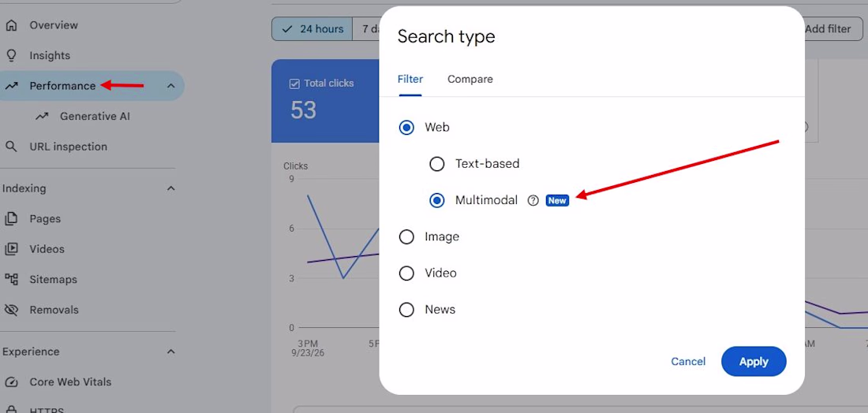
Task: Click the Indexing section heading
Action: click(24, 188)
